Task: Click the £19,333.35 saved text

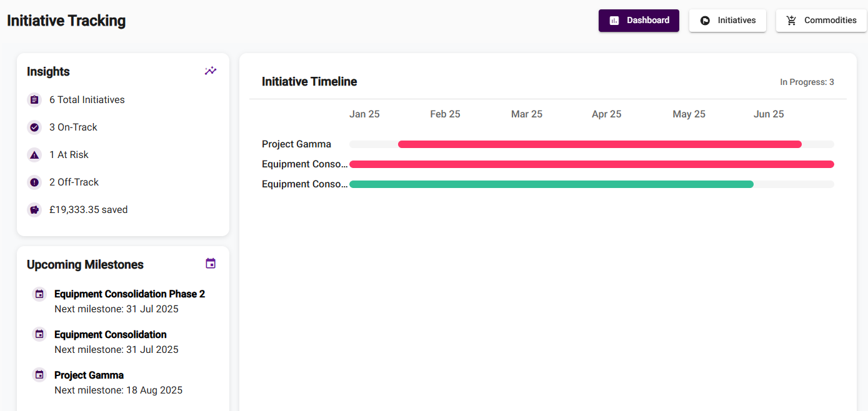Action: click(x=88, y=210)
